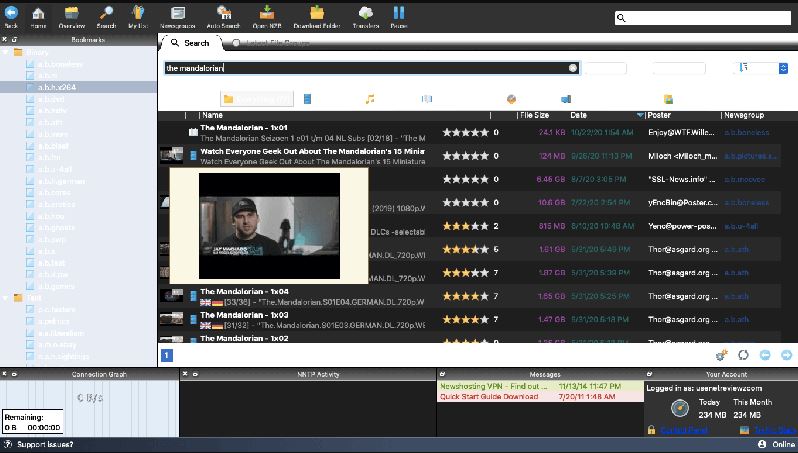This screenshot has height=453, width=798.
Task: Click Open NZB toolbar button
Action: [267, 16]
